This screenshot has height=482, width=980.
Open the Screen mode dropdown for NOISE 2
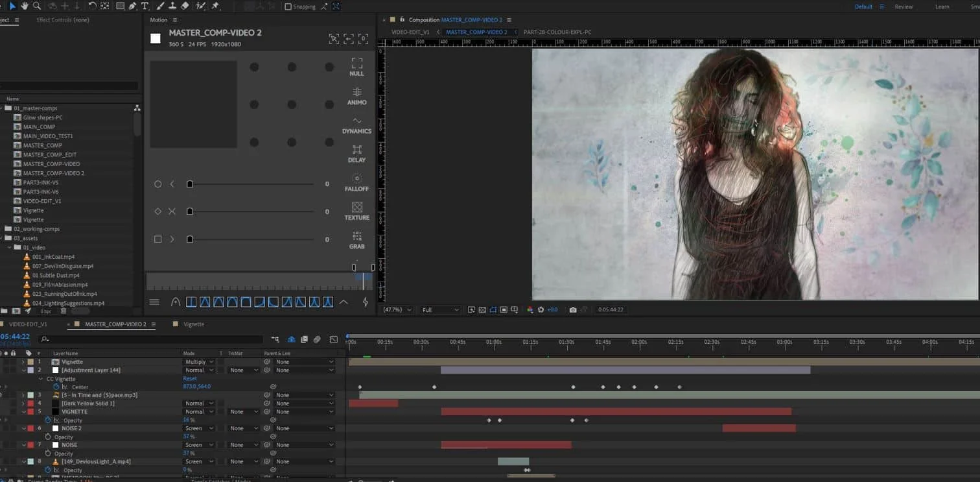click(x=198, y=428)
